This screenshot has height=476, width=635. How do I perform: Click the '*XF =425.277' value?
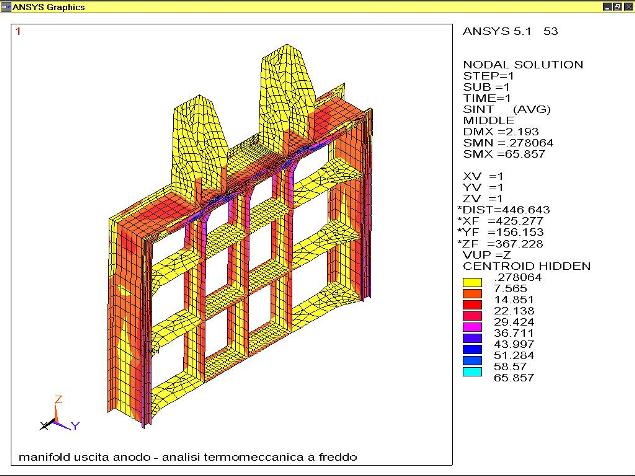(x=500, y=221)
